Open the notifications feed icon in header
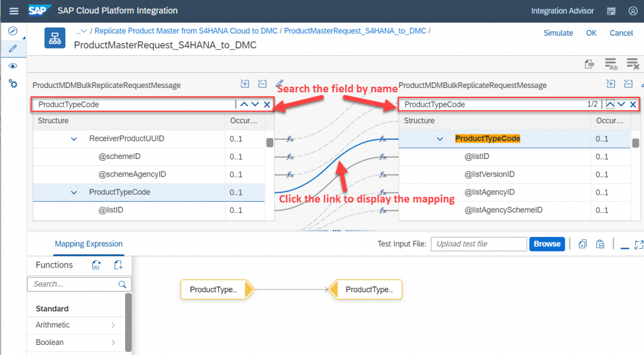This screenshot has height=355, width=644. coord(611,11)
